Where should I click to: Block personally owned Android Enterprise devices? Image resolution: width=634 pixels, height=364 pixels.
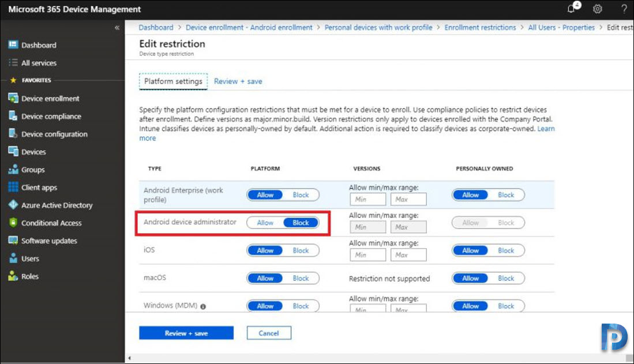coord(506,195)
